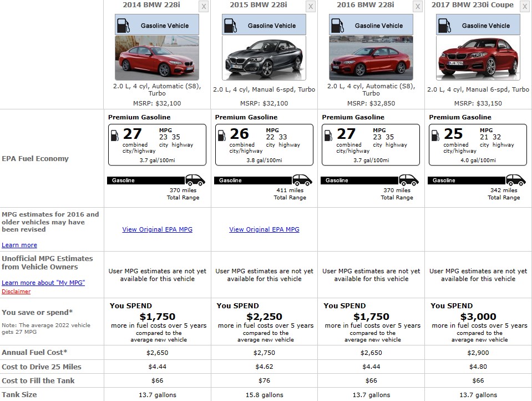
Task: Click fuel pump icon beside 26 MPG for 2015 228i
Action: (221, 136)
